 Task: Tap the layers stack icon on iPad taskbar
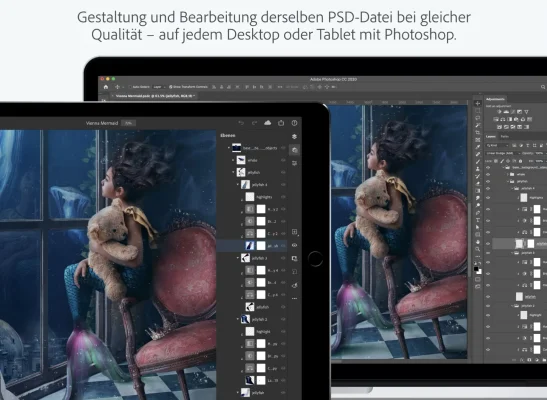294,136
